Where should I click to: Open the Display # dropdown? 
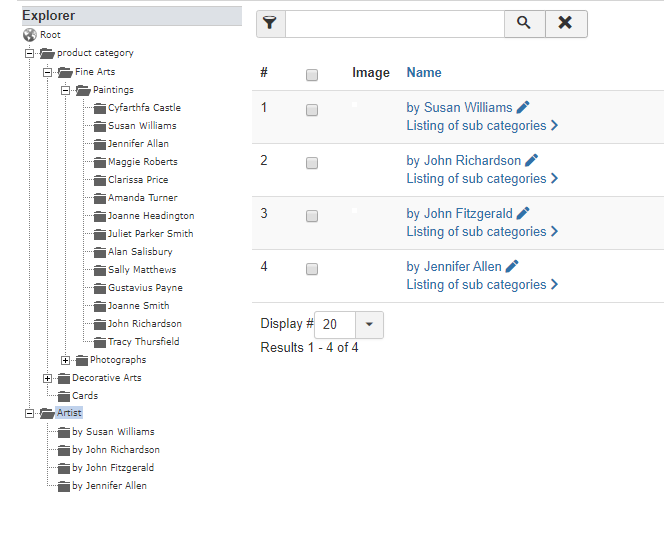[x=369, y=325]
